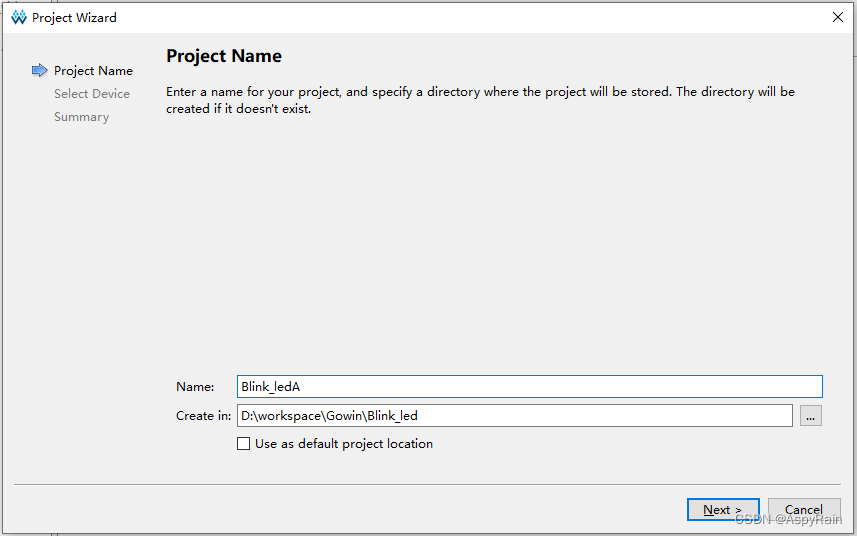Select the Select Device wizard step
This screenshot has width=857, height=536.
click(92, 94)
